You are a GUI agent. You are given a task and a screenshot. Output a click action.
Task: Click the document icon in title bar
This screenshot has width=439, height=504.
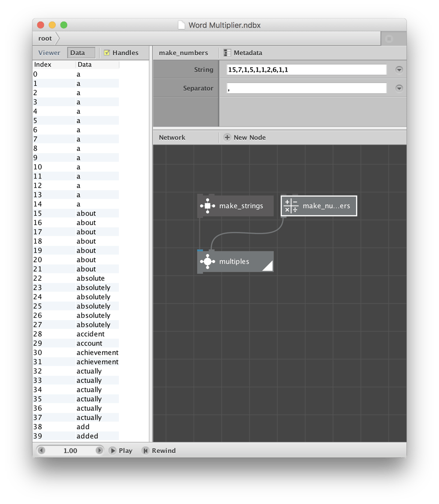pyautogui.click(x=181, y=25)
